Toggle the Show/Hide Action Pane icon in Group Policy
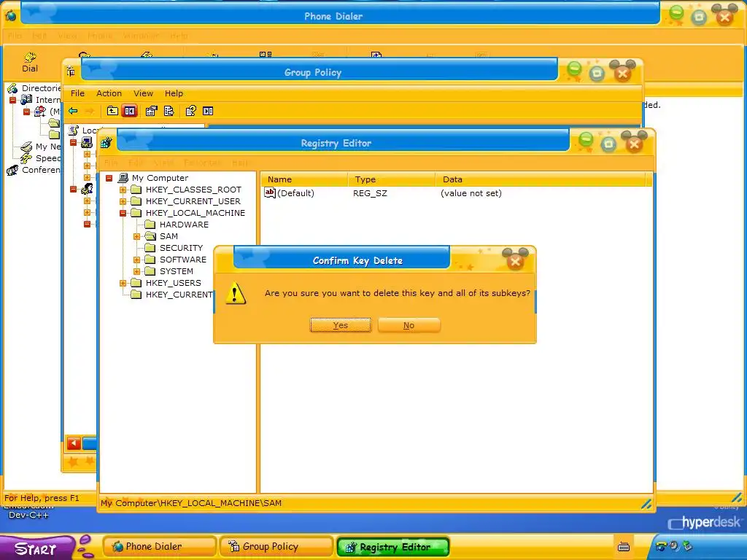Image resolution: width=747 pixels, height=560 pixels. coord(208,111)
